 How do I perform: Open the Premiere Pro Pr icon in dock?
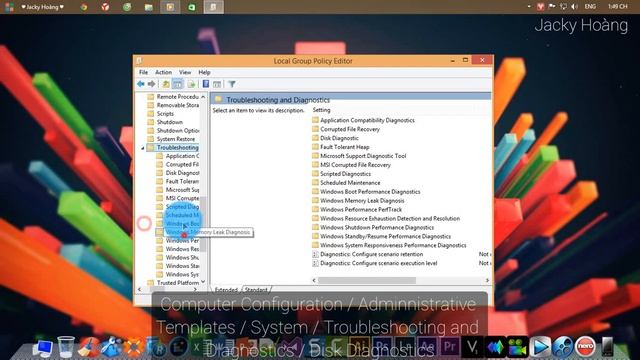tap(449, 347)
